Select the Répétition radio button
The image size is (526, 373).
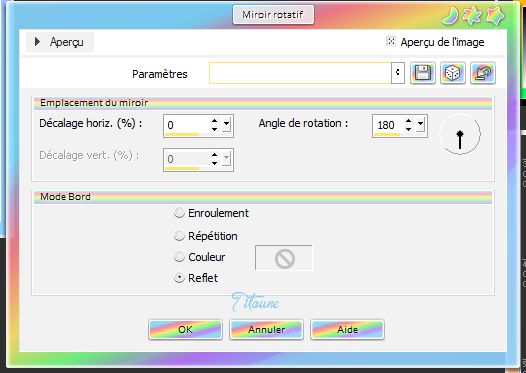pyautogui.click(x=179, y=236)
